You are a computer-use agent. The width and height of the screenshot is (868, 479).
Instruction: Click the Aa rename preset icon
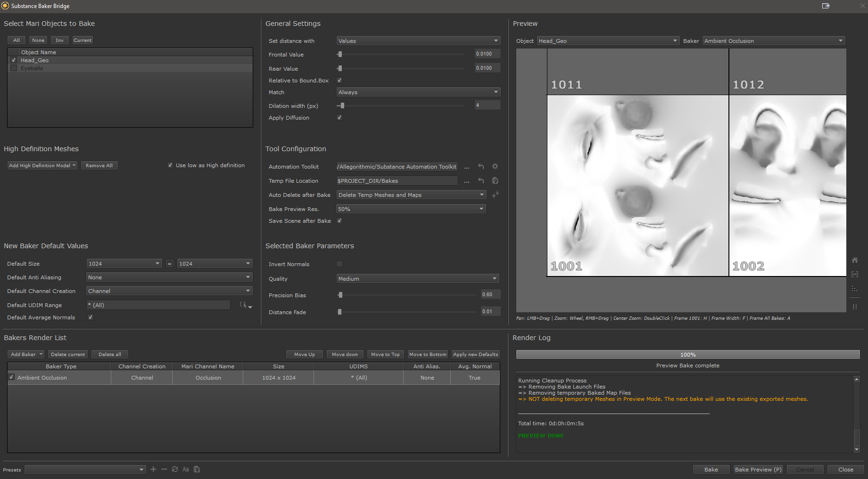[x=186, y=469]
